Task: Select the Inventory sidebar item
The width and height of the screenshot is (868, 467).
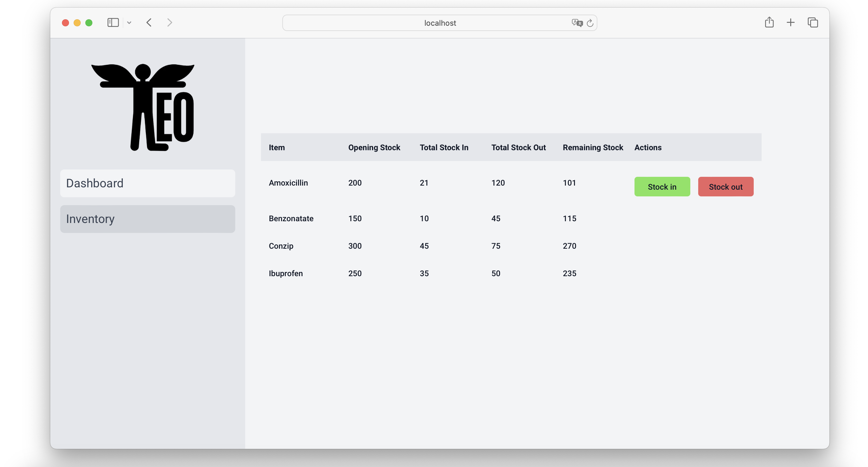Action: (x=148, y=219)
